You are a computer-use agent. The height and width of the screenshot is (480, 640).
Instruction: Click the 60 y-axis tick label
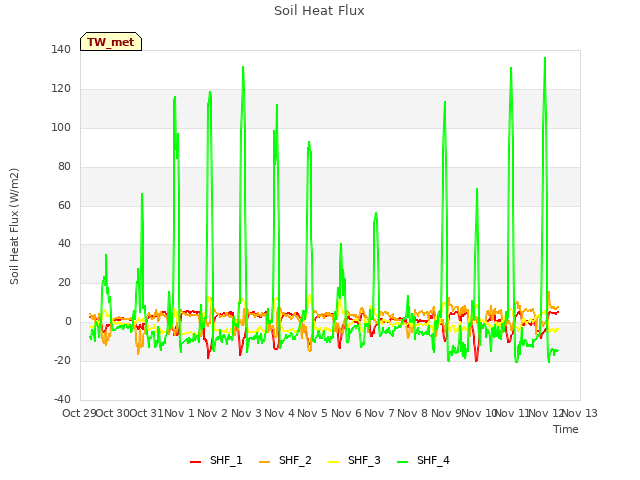click(x=64, y=205)
